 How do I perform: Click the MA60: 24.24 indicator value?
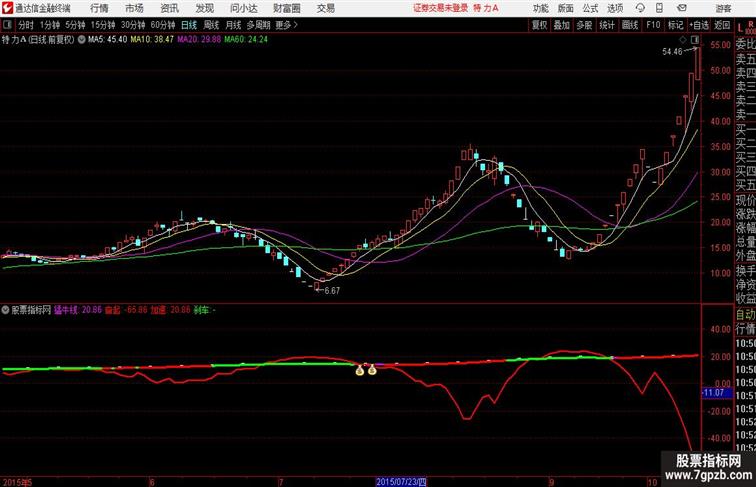(246, 40)
